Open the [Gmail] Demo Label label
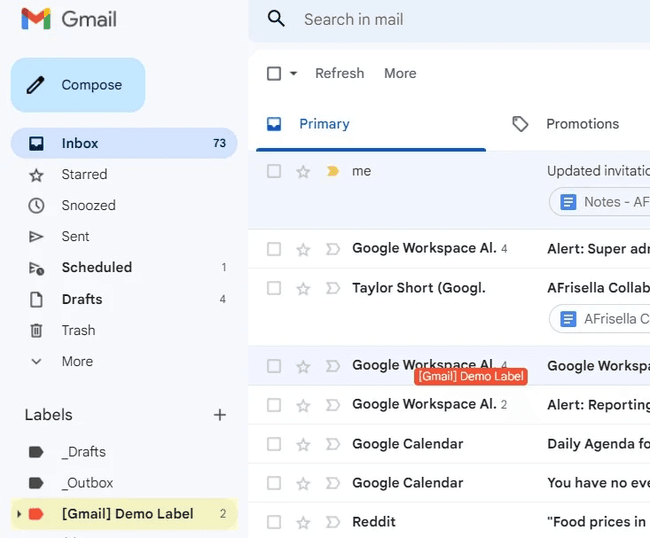 tap(124, 514)
